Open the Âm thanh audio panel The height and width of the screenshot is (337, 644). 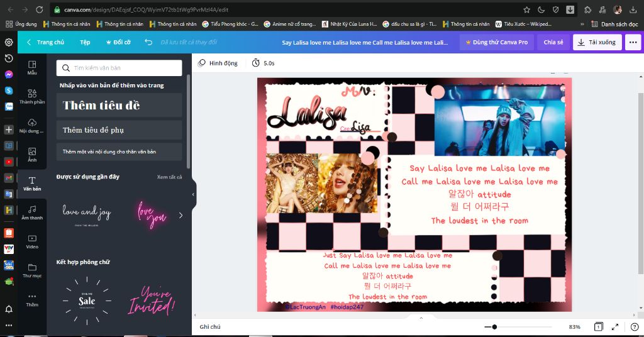tap(32, 213)
